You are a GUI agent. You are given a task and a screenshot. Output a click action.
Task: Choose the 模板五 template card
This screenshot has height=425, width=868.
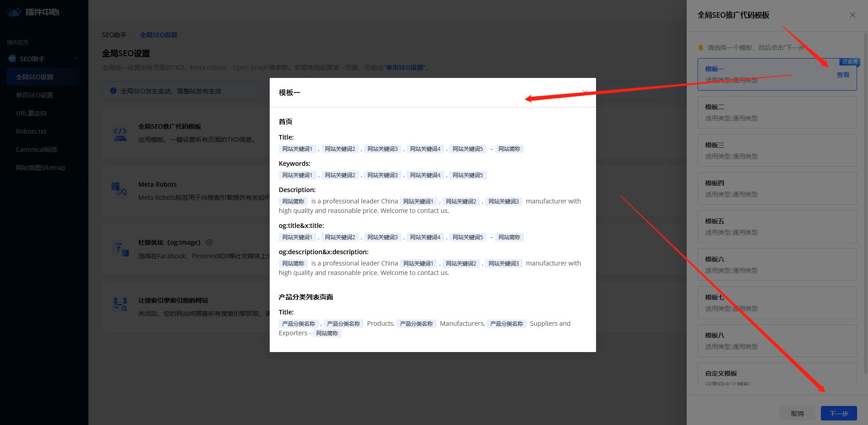[x=776, y=227]
